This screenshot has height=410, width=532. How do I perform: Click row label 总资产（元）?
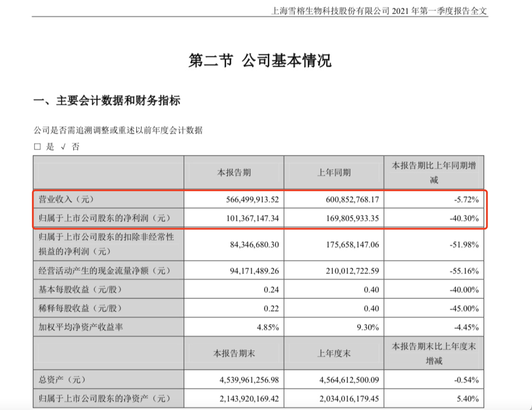(62, 379)
